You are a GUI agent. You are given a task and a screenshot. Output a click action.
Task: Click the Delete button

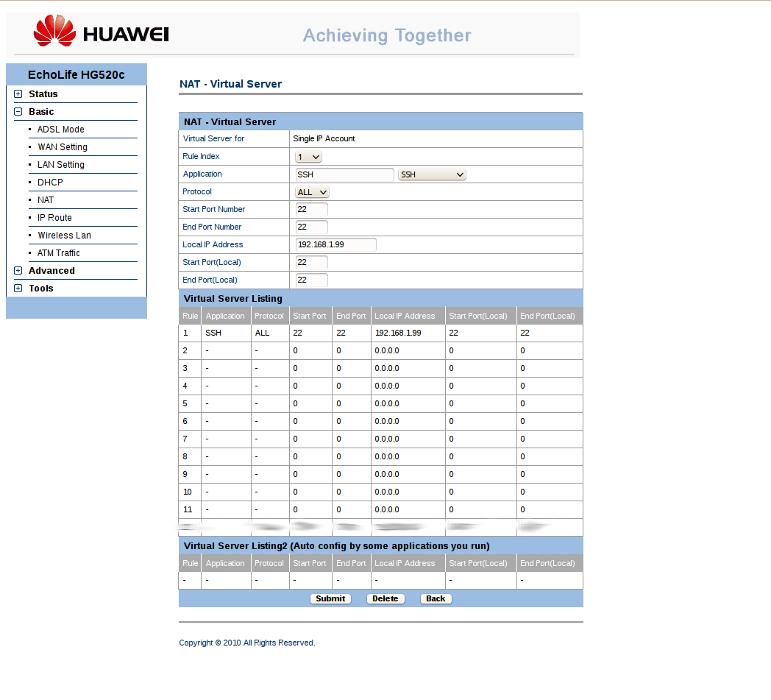click(x=385, y=598)
